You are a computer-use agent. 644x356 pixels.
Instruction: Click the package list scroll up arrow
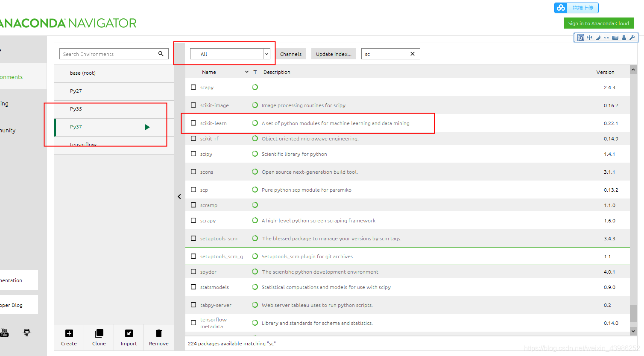click(x=633, y=70)
